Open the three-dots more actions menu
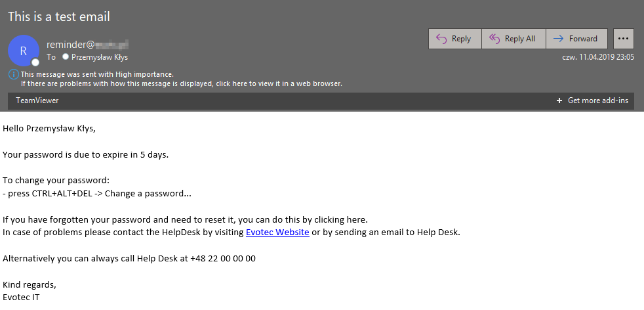 tap(623, 39)
